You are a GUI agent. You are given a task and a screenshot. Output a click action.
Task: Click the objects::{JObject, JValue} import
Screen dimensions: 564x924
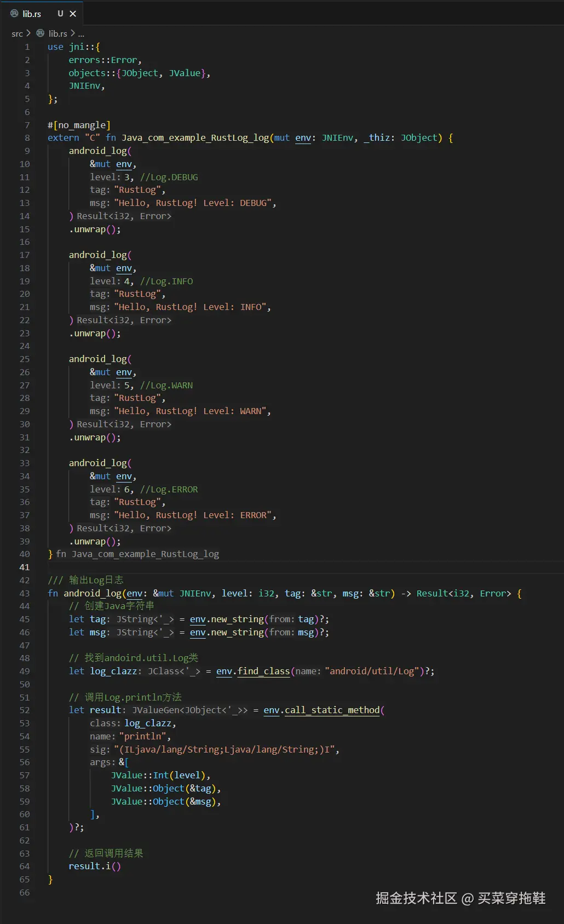tap(137, 73)
